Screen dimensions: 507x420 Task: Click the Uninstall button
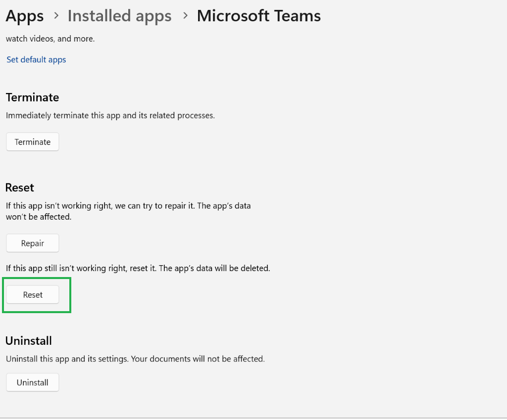click(33, 382)
